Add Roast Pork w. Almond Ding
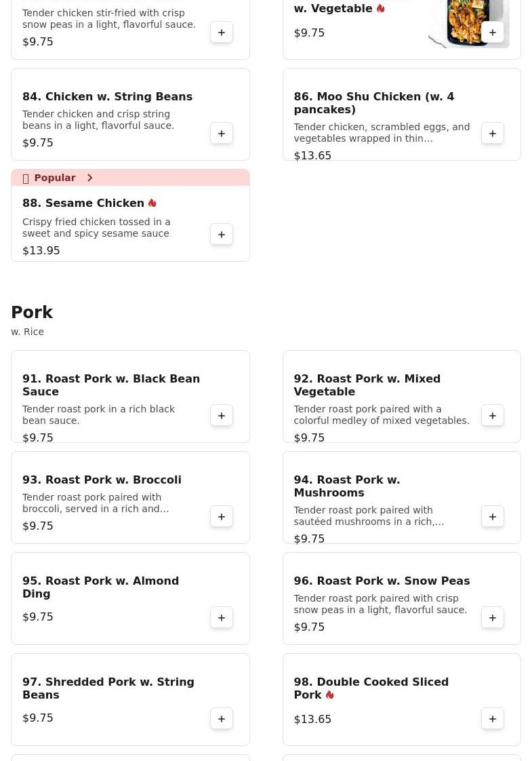532x761 pixels. pyautogui.click(x=222, y=618)
